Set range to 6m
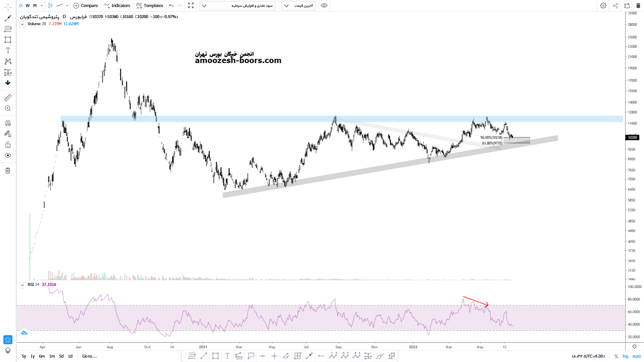This screenshot has height=362, width=644. coord(42,356)
